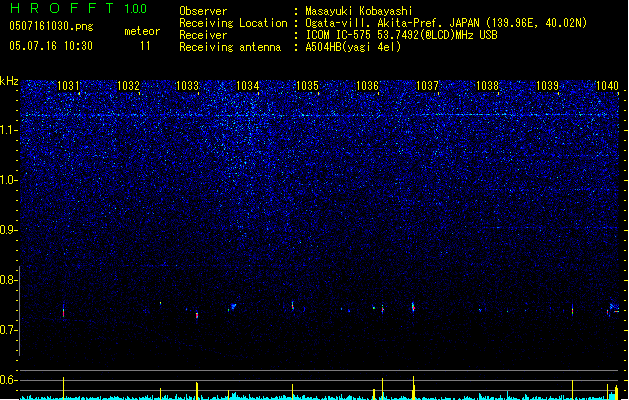Click the meteor echo just before 1035

tap(292, 306)
